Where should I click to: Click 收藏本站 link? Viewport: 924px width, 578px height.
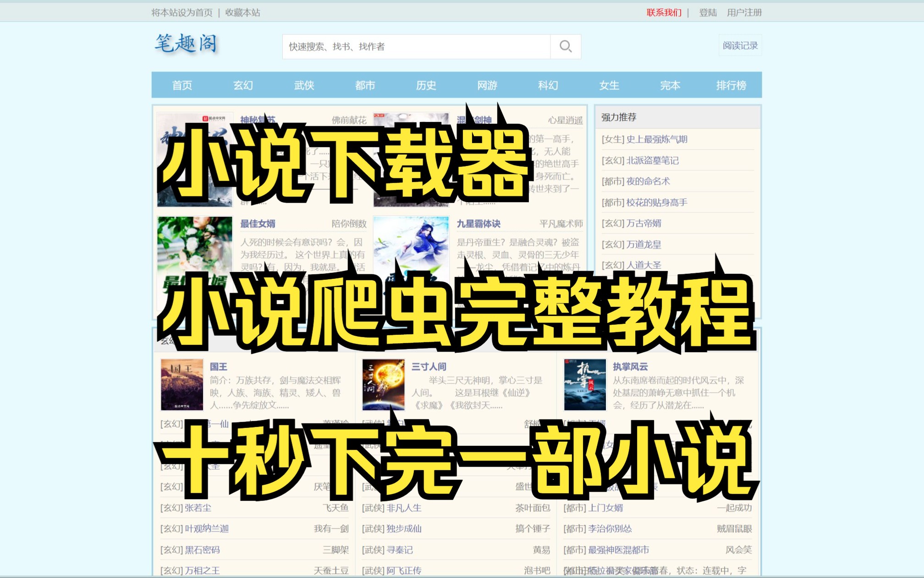[242, 12]
